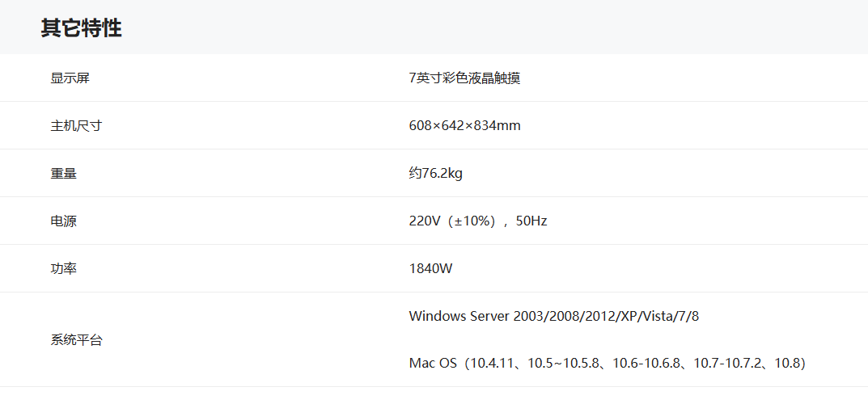Click the 其它特性 section heading
Screen dimensions: 868x404
(x=81, y=28)
